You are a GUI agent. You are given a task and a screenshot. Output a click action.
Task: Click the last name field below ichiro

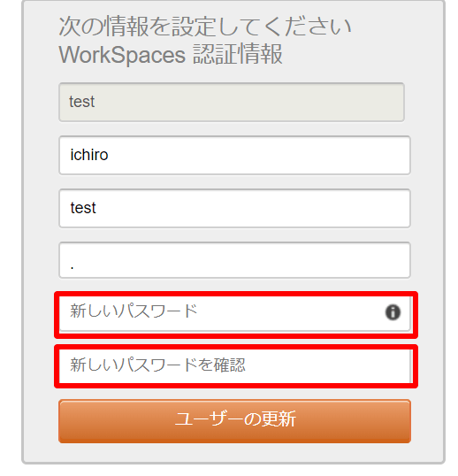(x=235, y=208)
